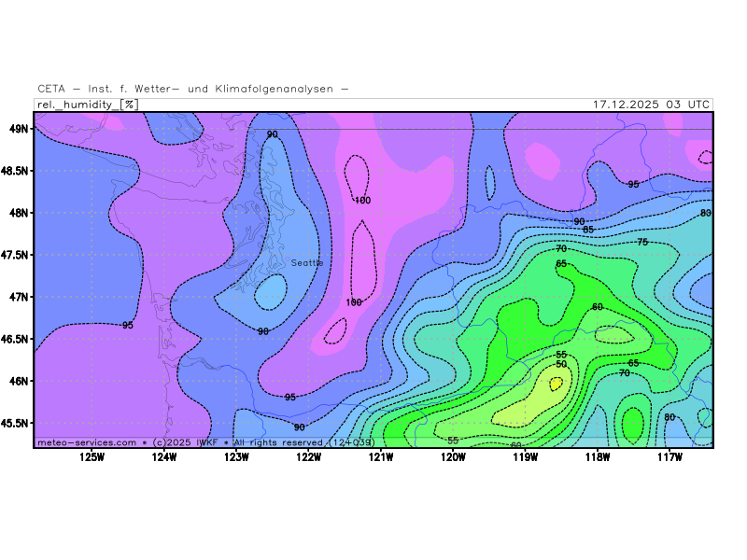The image size is (747, 560).
Task: Click the 46.5N latitude axis label
Action: (x=14, y=339)
